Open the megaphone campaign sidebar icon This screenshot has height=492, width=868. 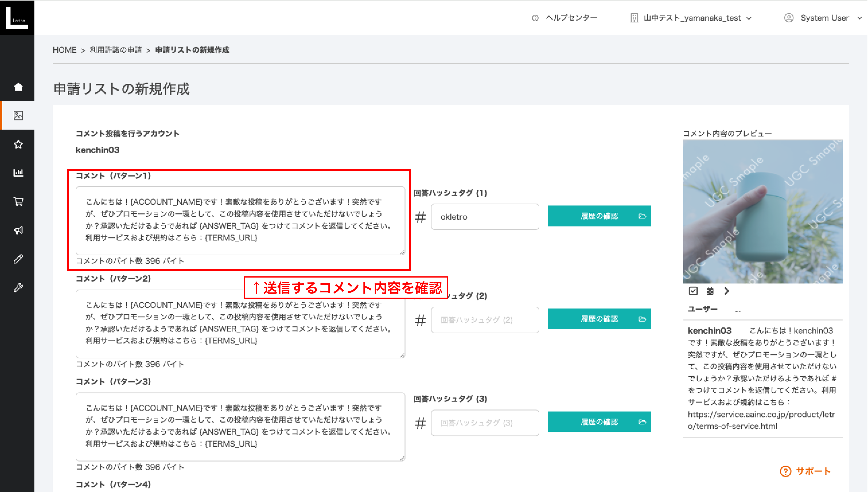pos(18,230)
